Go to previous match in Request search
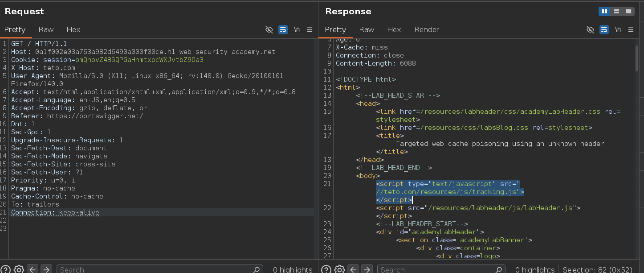 coord(32,269)
